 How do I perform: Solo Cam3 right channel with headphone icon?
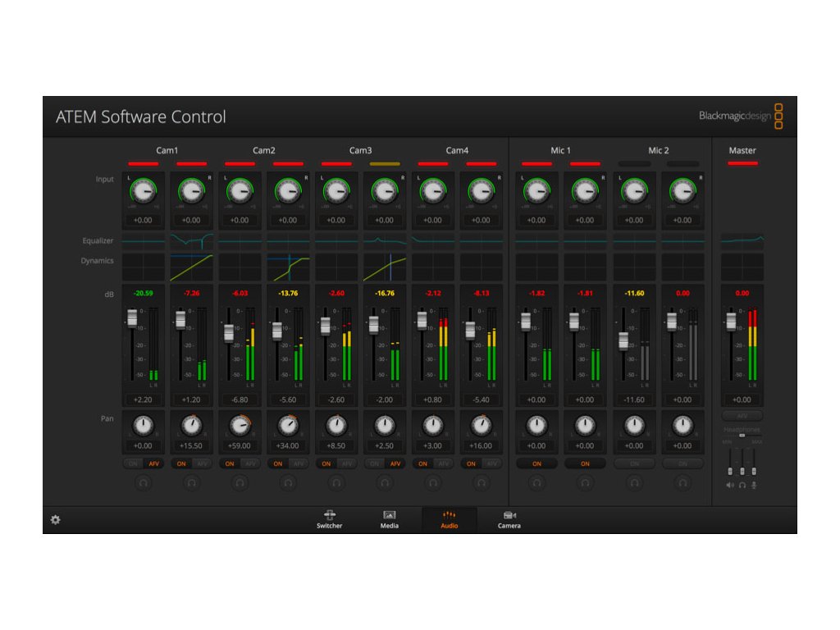click(x=385, y=482)
